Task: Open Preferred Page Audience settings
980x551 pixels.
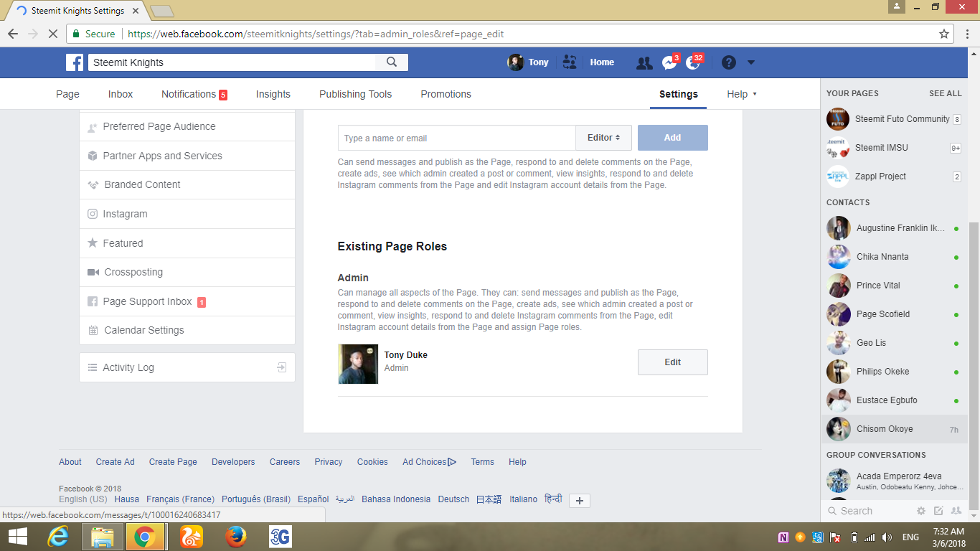Action: (187, 126)
